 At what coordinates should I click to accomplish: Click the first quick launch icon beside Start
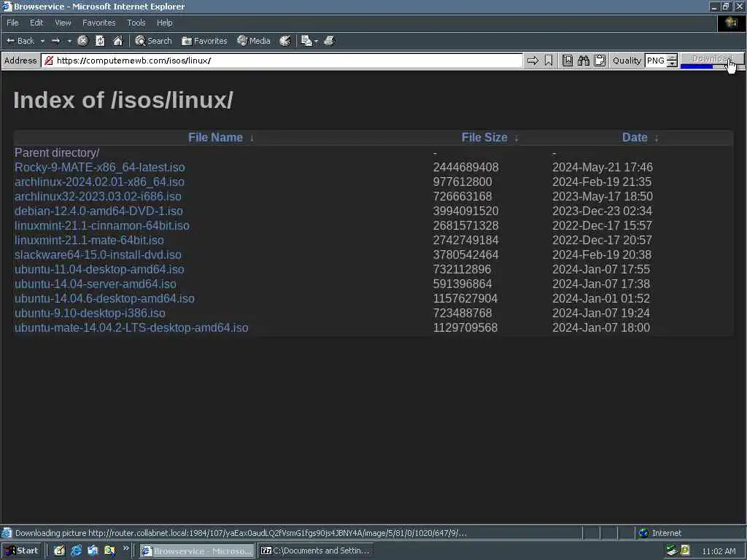point(59,551)
